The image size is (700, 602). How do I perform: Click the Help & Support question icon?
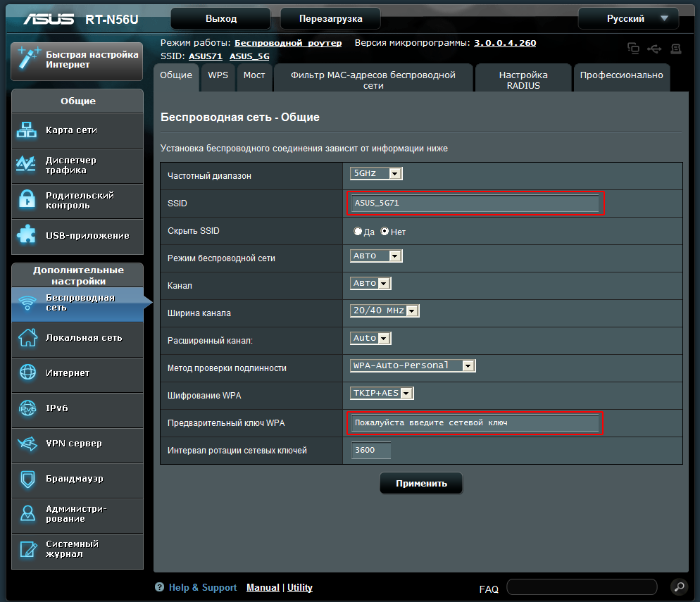159,587
